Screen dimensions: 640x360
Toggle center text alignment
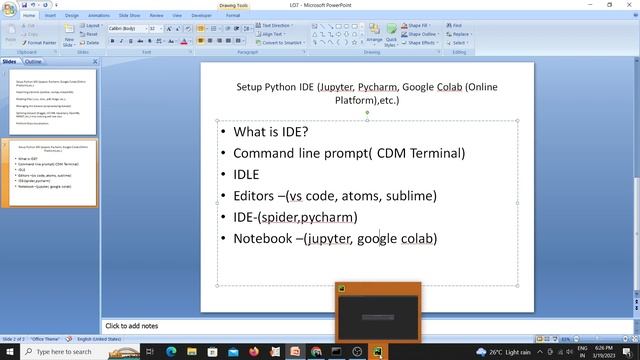tap(210, 41)
